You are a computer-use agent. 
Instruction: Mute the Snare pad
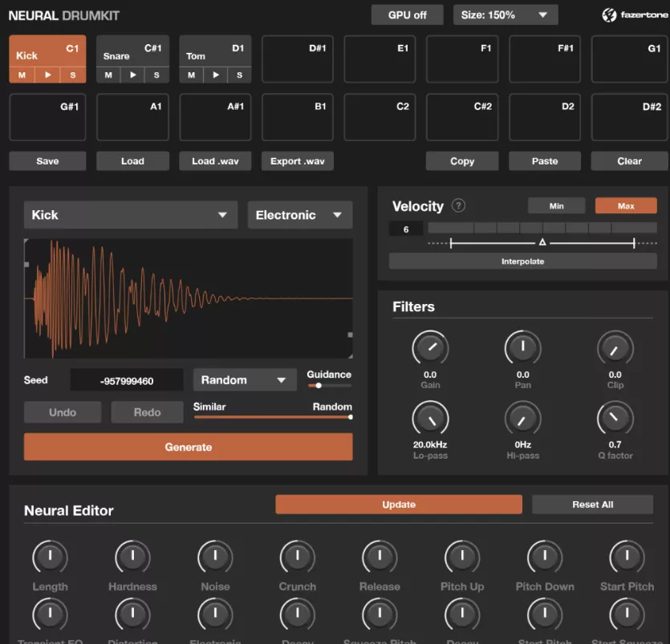coord(108,75)
